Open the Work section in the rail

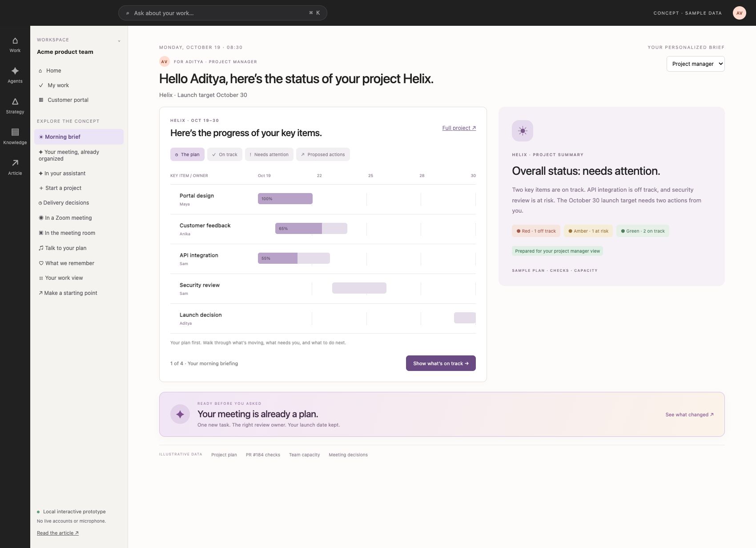click(15, 45)
